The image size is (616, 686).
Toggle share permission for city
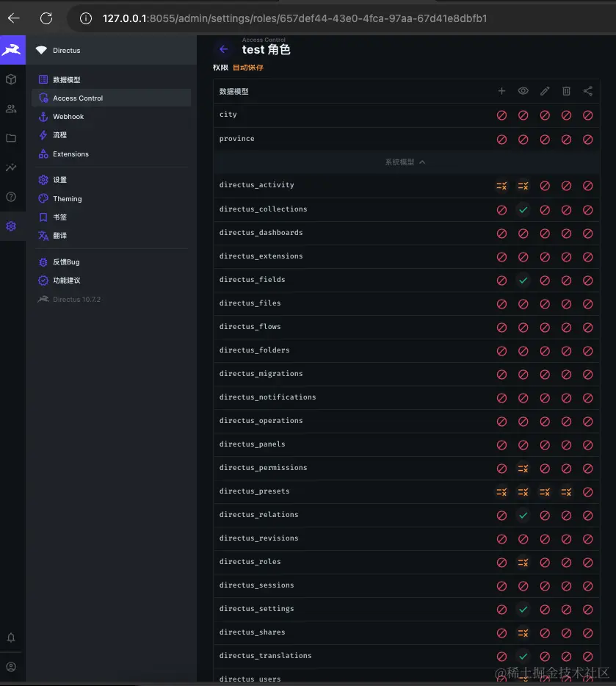[x=587, y=115]
